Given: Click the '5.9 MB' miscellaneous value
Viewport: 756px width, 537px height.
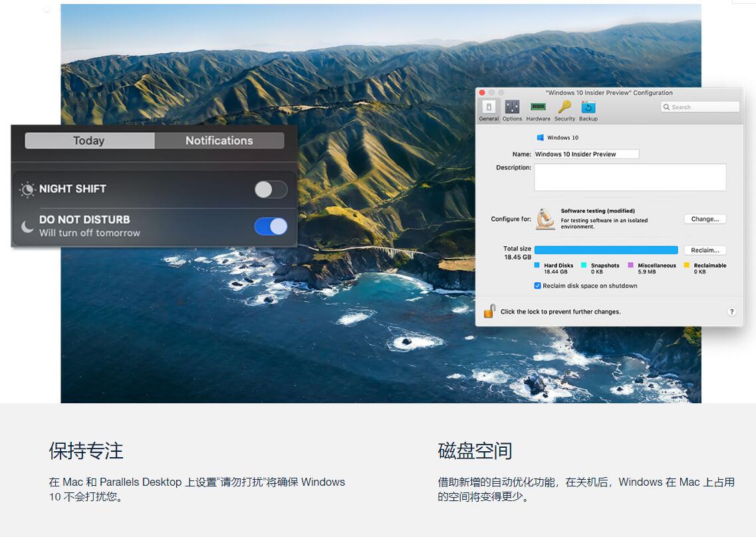Looking at the screenshot, I should coord(646,271).
